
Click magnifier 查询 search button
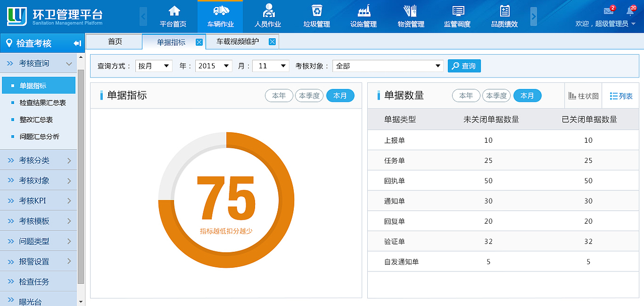(x=464, y=66)
